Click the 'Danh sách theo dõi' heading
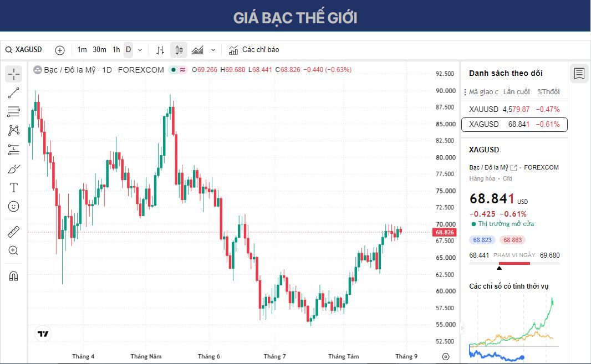The image size is (591, 364). pyautogui.click(x=506, y=73)
